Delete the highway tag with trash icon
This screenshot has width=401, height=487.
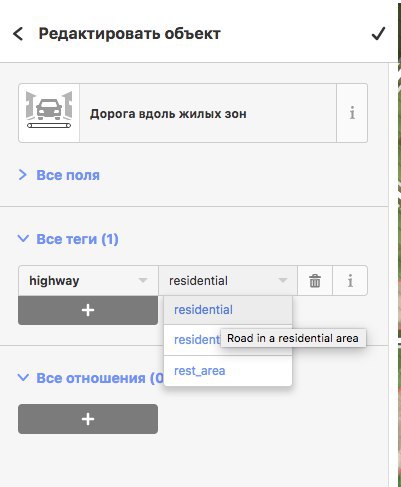coord(315,281)
